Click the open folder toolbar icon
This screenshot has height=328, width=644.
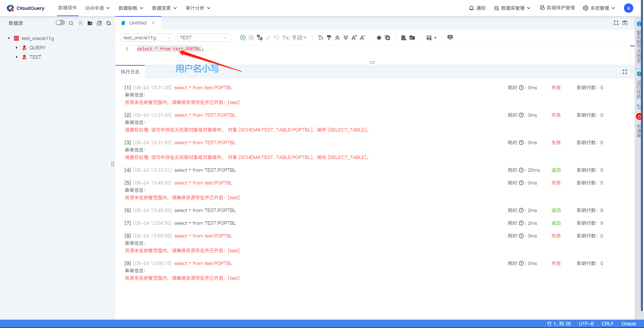tap(412, 38)
